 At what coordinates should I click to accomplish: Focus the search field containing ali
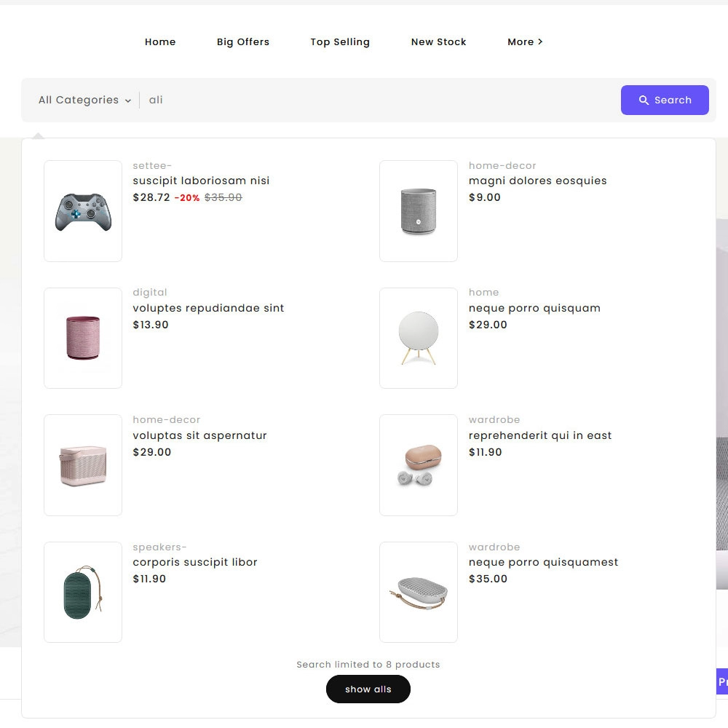pyautogui.click(x=381, y=100)
